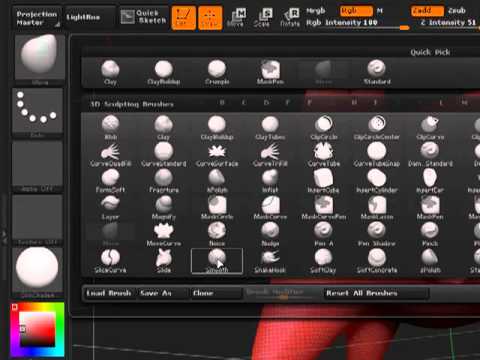Screen dimensions: 480x360
Task: Select the MaskCurve brush
Action: [x=270, y=208]
